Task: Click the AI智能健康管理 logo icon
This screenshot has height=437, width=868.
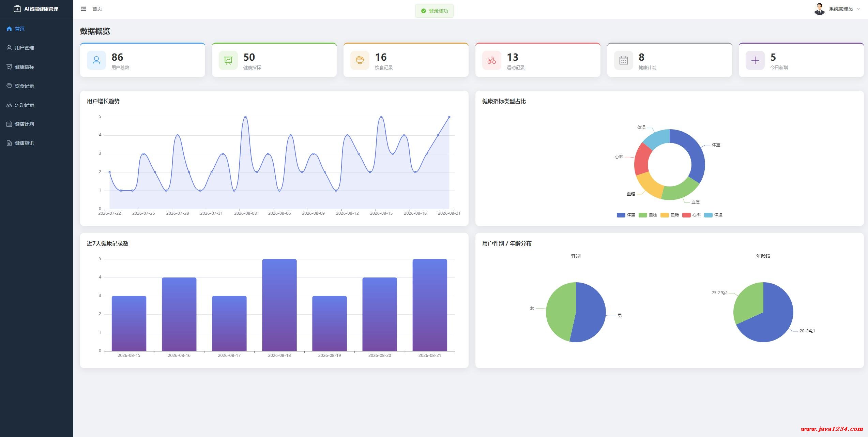Action: [x=17, y=9]
